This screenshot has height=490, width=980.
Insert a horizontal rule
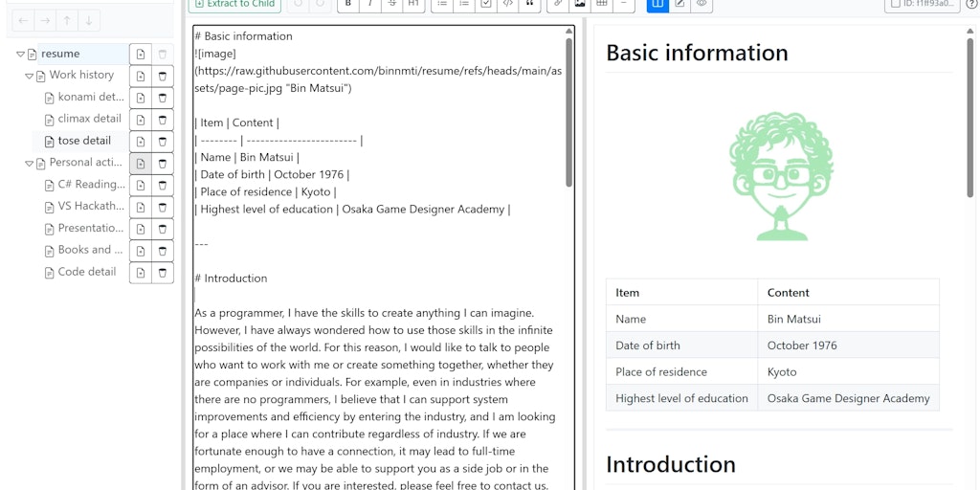(x=624, y=3)
